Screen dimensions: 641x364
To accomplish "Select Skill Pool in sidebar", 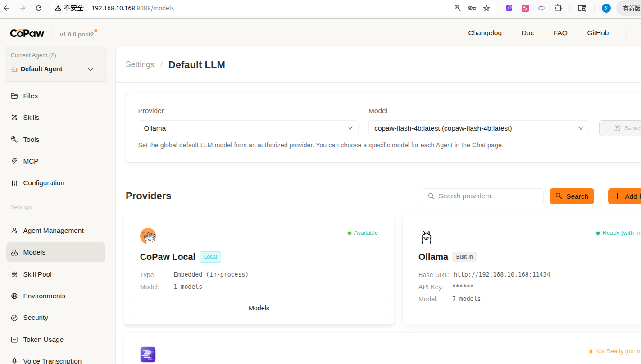I will (x=37, y=274).
